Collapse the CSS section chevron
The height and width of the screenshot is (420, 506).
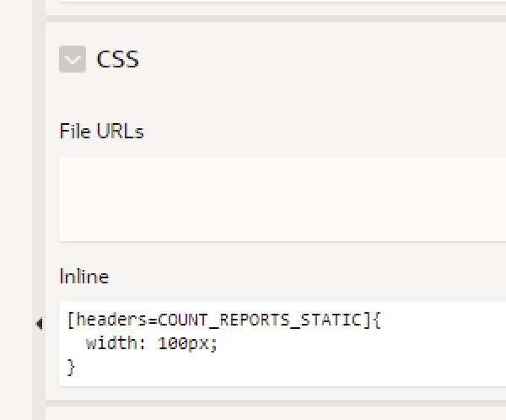pyautogui.click(x=73, y=59)
